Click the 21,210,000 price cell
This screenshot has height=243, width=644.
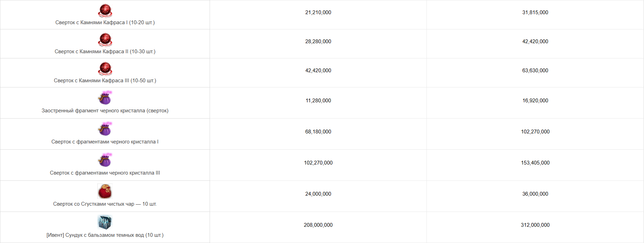coord(318,12)
